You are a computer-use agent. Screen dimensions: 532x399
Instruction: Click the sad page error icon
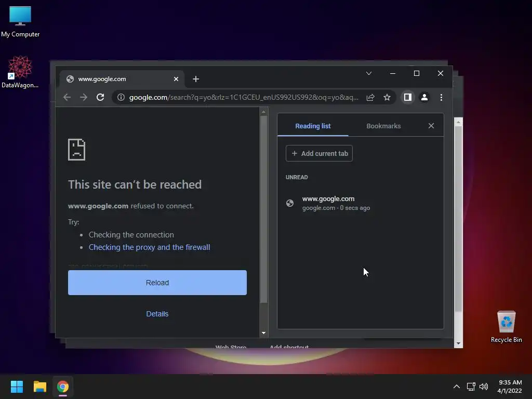point(77,150)
